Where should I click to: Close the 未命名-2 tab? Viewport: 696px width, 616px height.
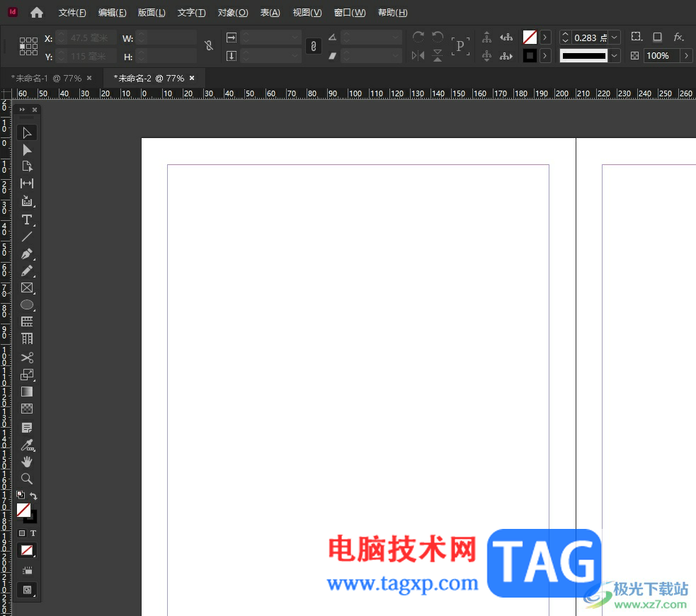pos(192,78)
